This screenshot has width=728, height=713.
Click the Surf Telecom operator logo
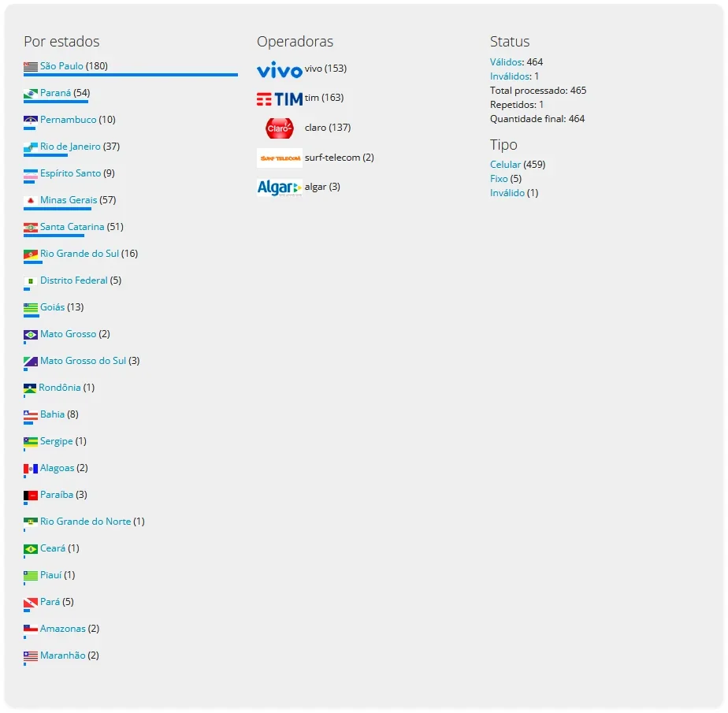click(280, 158)
